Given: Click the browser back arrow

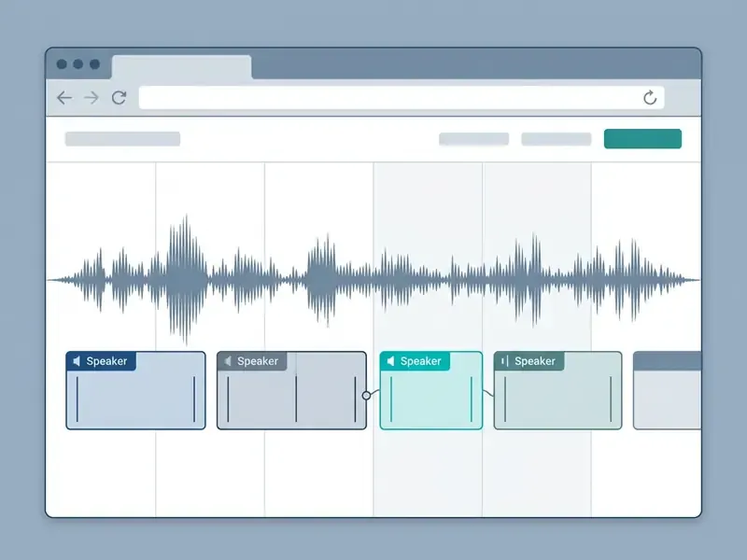Looking at the screenshot, I should point(64,98).
